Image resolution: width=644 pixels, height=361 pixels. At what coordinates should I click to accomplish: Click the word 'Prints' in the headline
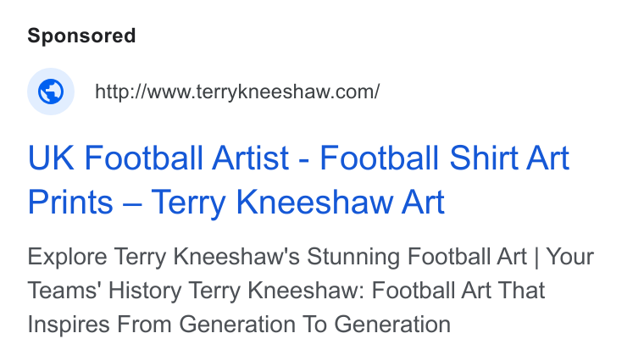pyautogui.click(x=70, y=202)
